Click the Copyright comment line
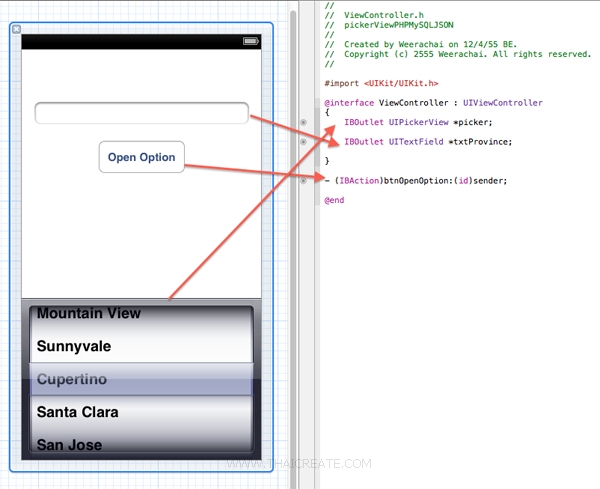The image size is (600, 489). (x=458, y=54)
